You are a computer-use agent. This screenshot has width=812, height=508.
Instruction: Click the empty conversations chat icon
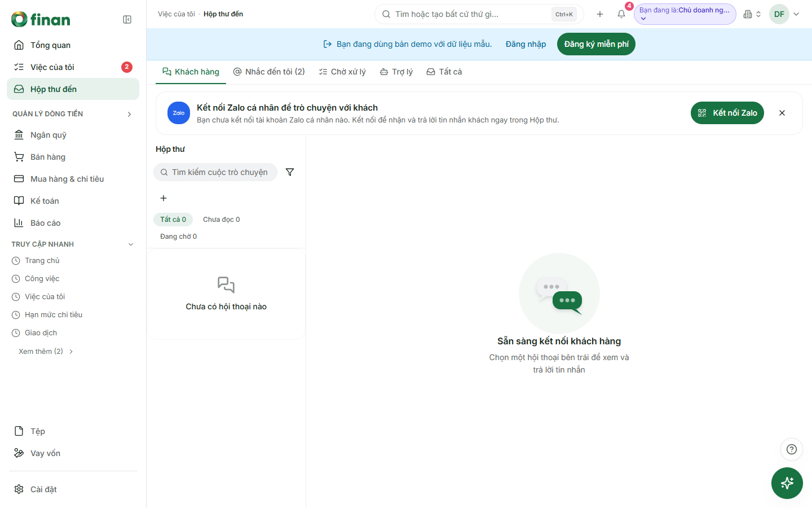click(226, 284)
